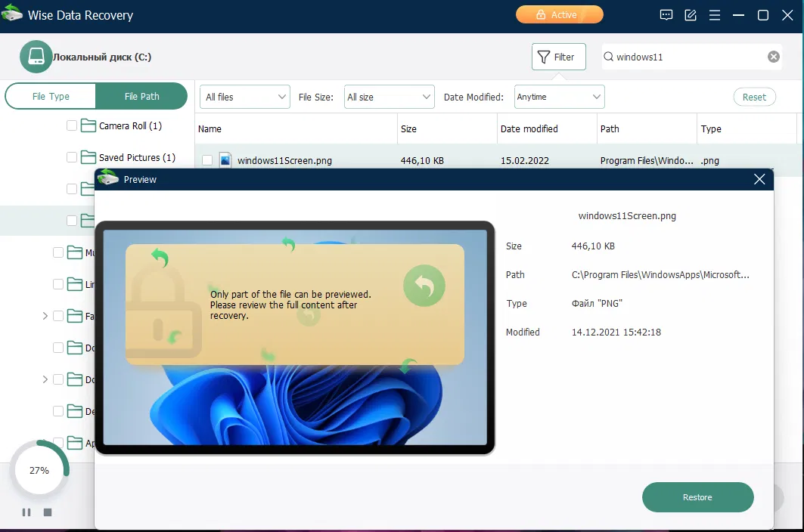The image size is (804, 532).
Task: Pause the scan
Action: click(x=26, y=512)
